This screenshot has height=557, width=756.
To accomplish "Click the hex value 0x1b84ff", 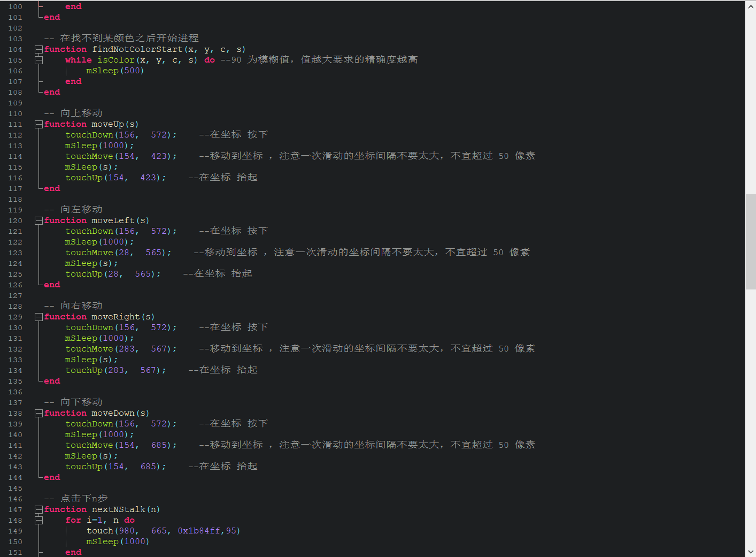I will click(199, 531).
